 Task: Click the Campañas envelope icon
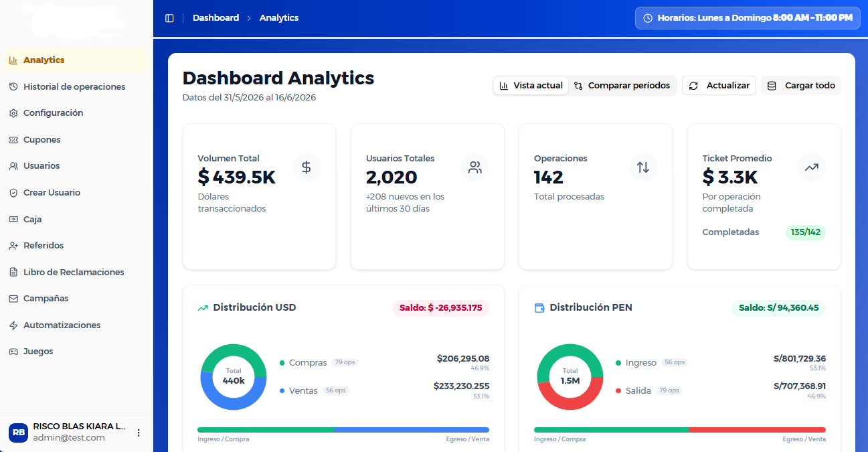(x=13, y=299)
